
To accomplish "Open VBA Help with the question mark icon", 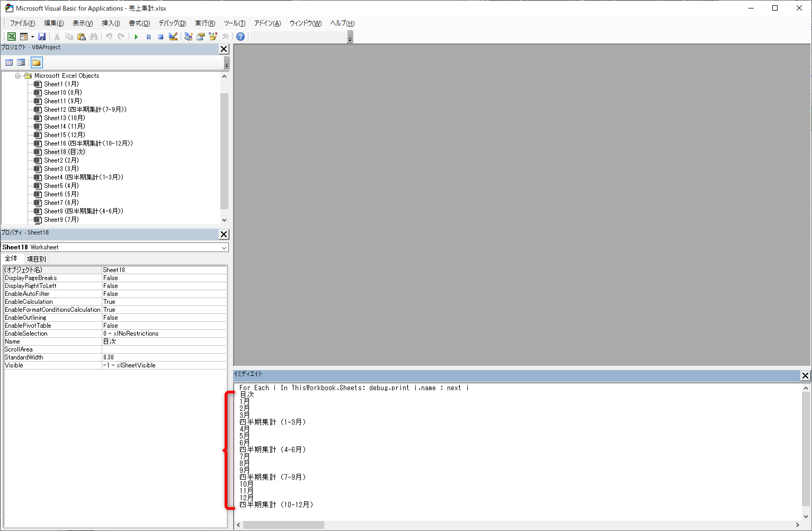I will point(240,37).
